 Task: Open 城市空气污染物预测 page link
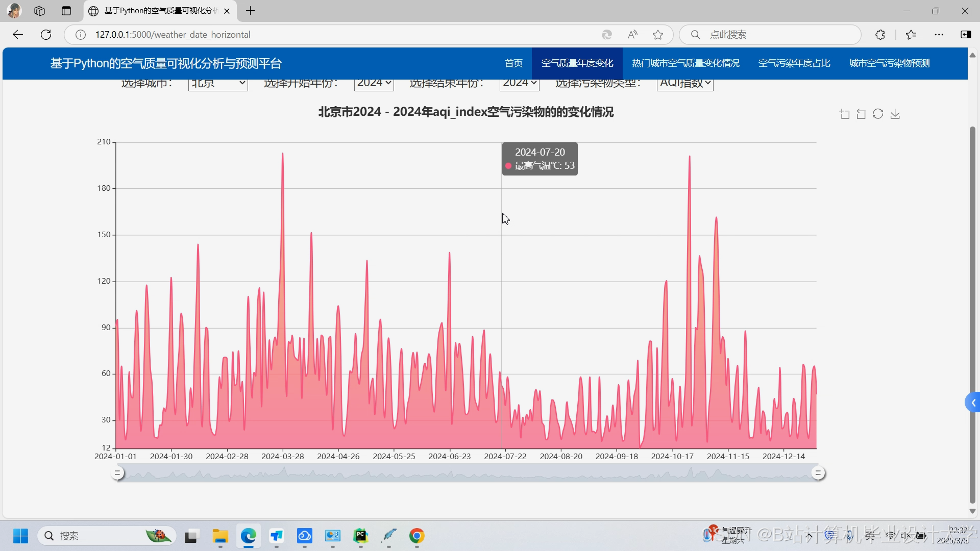889,63
